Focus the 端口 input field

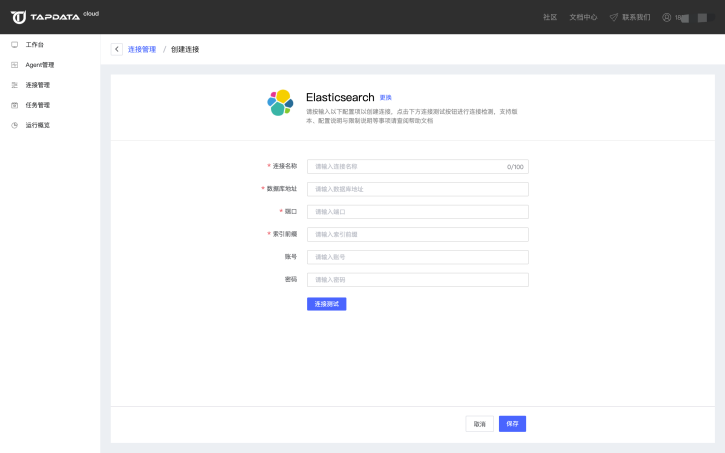[418, 212]
